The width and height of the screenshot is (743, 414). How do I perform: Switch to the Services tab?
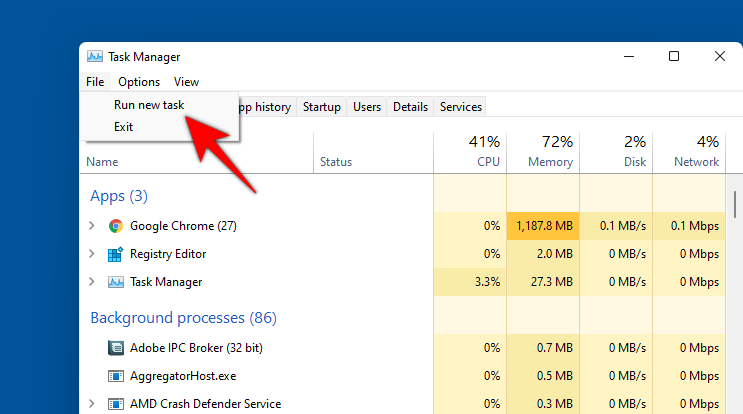461,107
